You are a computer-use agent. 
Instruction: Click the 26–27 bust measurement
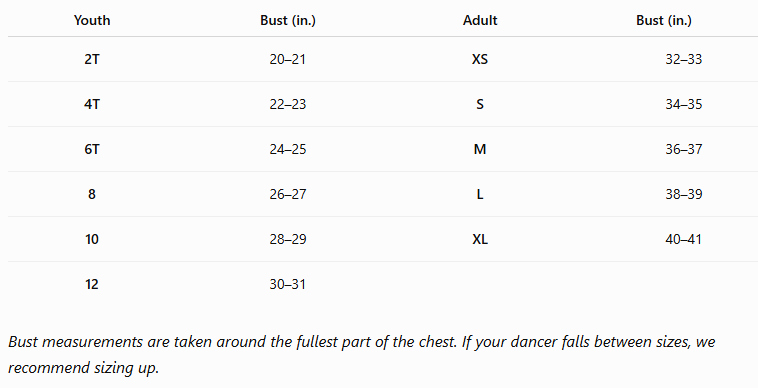tap(288, 194)
